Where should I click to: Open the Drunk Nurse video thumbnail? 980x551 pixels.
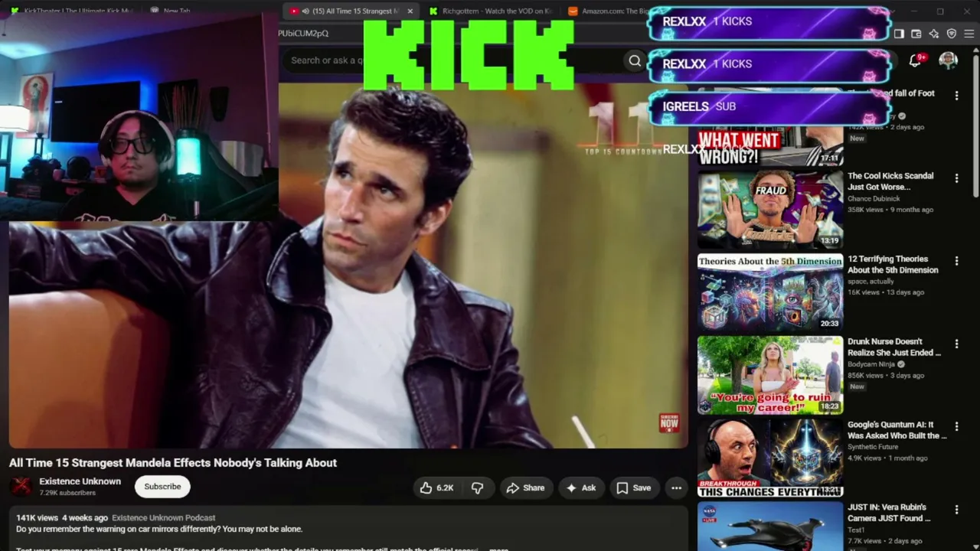pos(770,375)
